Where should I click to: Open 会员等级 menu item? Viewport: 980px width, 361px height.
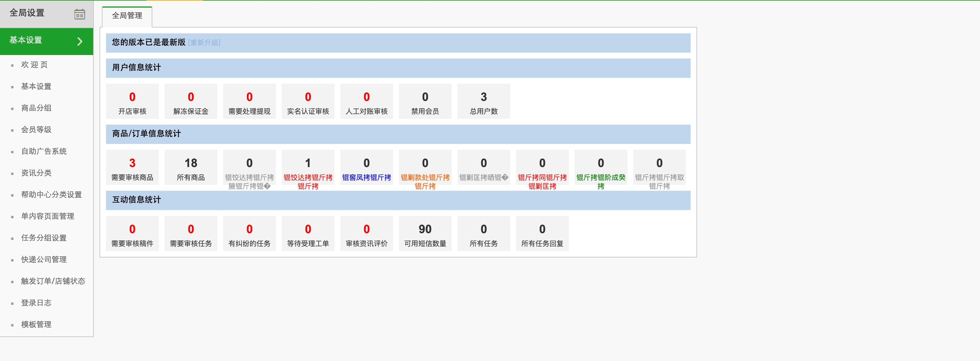pyautogui.click(x=36, y=130)
